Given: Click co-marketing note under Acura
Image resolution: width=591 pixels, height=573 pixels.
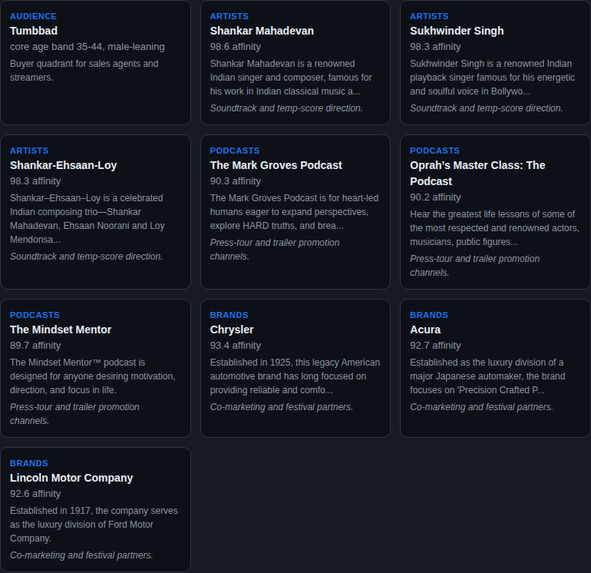Looking at the screenshot, I should pyautogui.click(x=481, y=407).
